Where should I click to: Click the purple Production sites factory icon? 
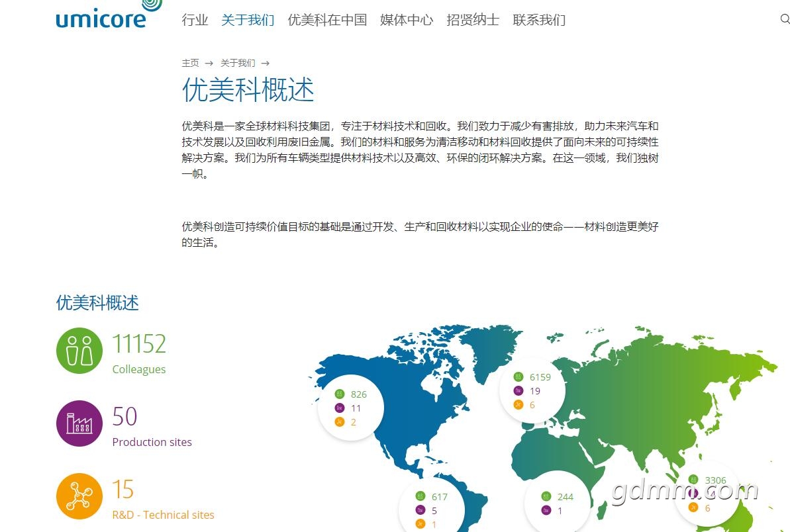coord(79,423)
